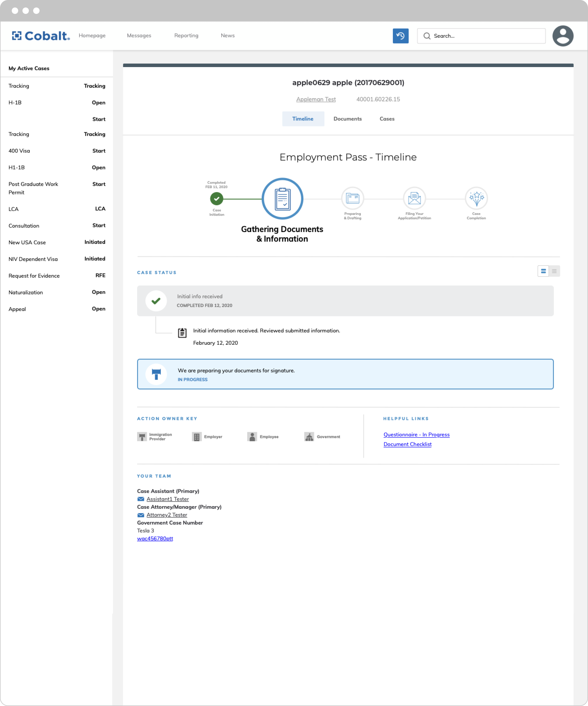Open the wac456780ptt case number link

[x=155, y=538]
